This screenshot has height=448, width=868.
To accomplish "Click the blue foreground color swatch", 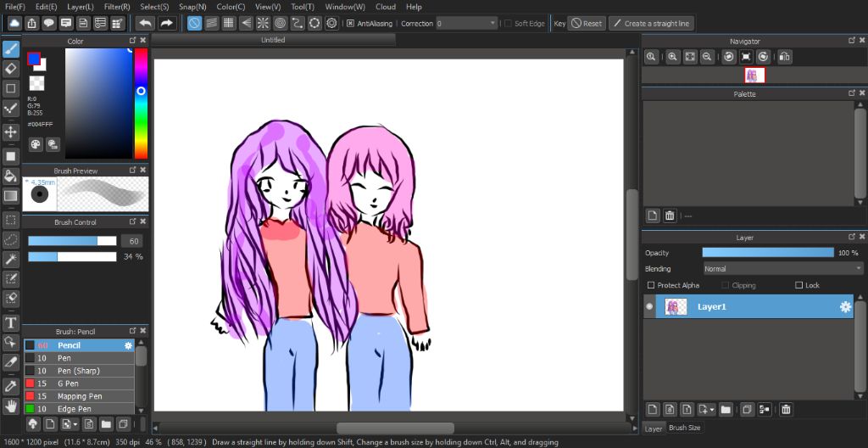I will click(33, 59).
